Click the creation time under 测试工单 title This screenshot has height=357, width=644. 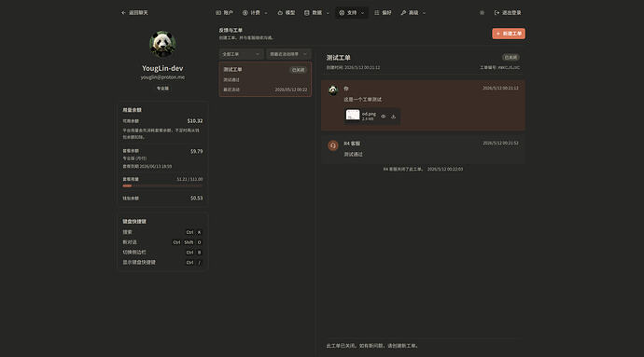[x=353, y=68]
